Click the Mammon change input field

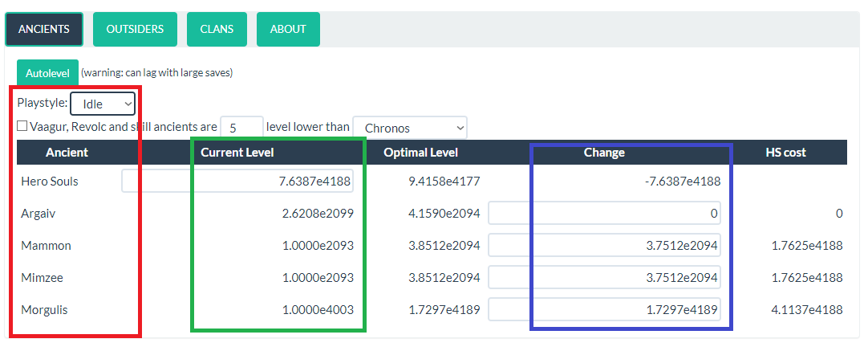[x=604, y=246]
